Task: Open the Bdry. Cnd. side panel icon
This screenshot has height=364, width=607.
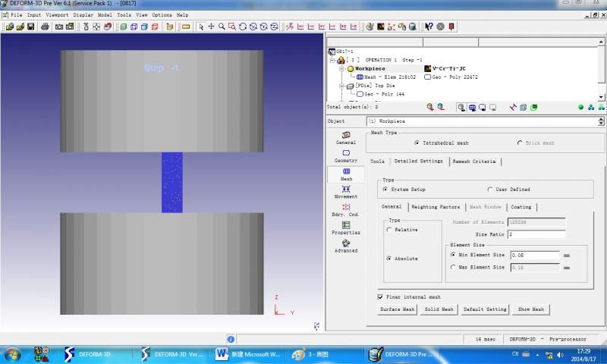Action: coord(346,210)
